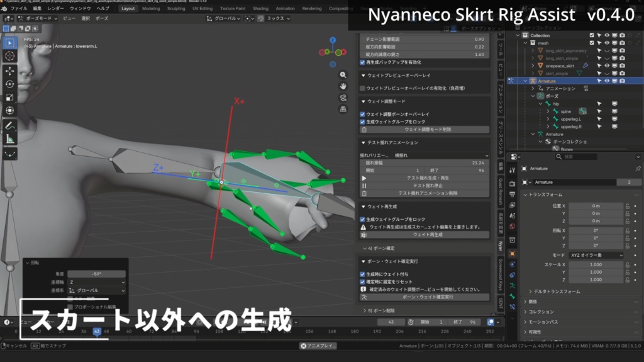Select the Box Select tool
This screenshot has width=644, height=362.
(x=10, y=43)
